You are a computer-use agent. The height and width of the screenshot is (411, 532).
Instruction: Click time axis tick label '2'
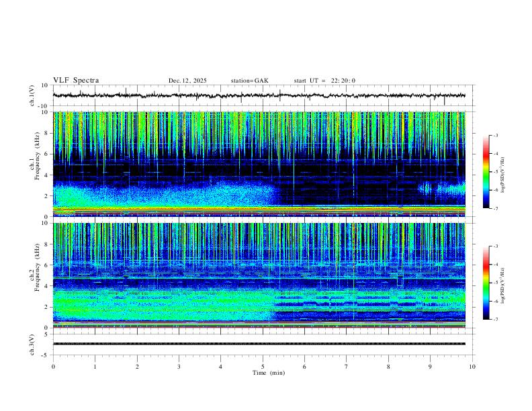click(137, 367)
